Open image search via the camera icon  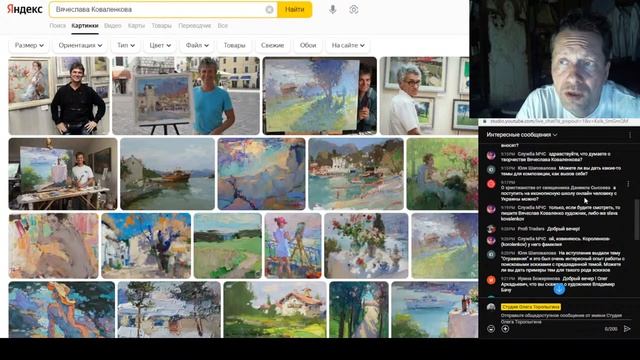[x=354, y=9]
